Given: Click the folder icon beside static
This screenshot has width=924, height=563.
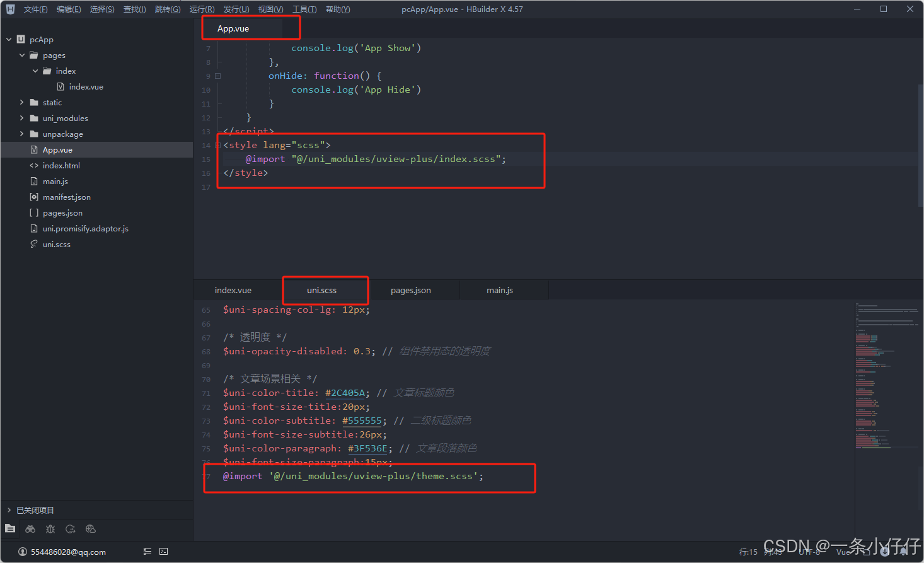Looking at the screenshot, I should (x=34, y=102).
